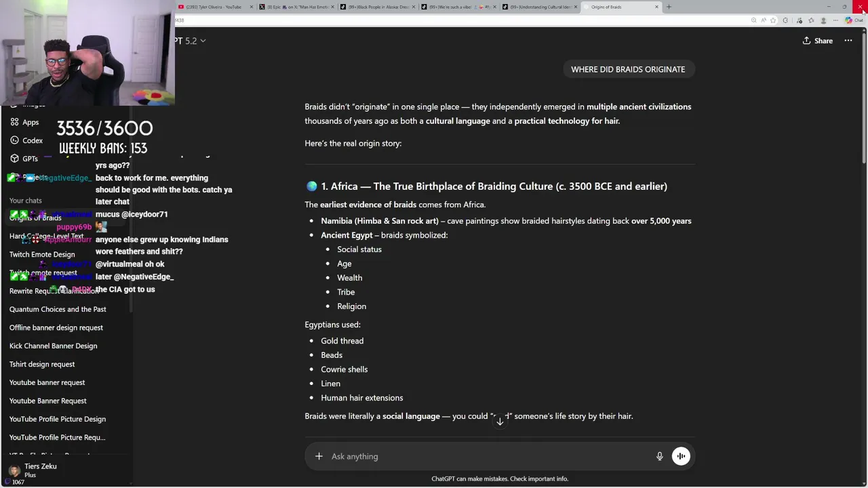Open the Twitch Emote Design chat

pyautogui.click(x=42, y=254)
